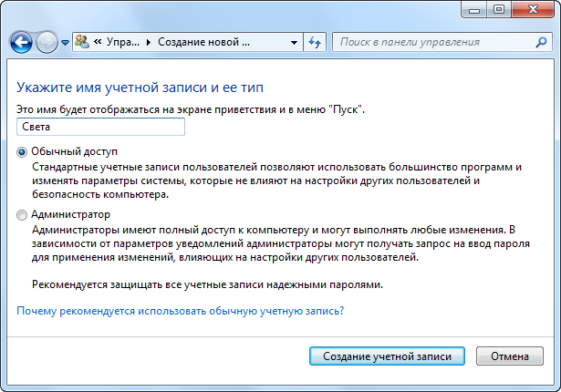Click the description starting Стандартные учетные записи
The image size is (561, 392).
[277, 181]
